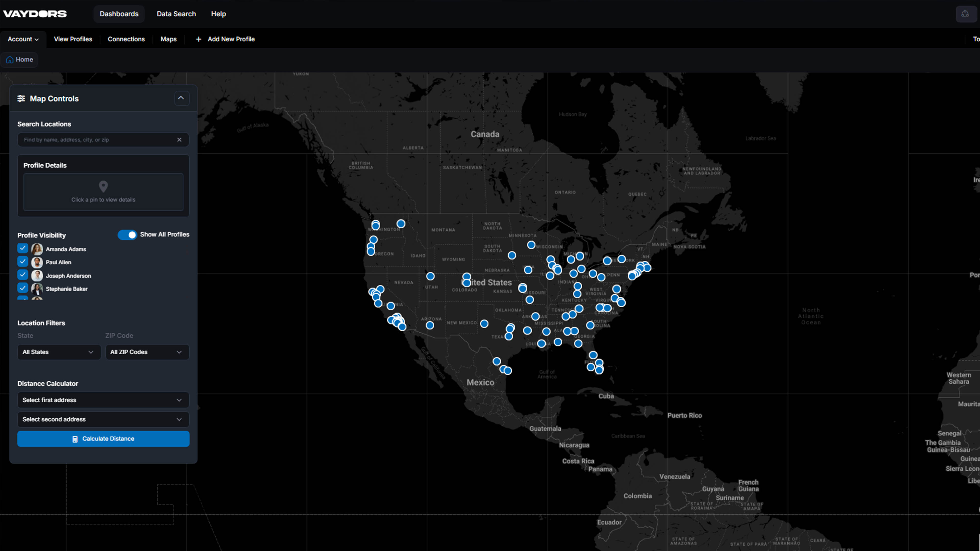Click the Amanda Adams name label
Viewport: 980px width, 551px height.
(66, 249)
